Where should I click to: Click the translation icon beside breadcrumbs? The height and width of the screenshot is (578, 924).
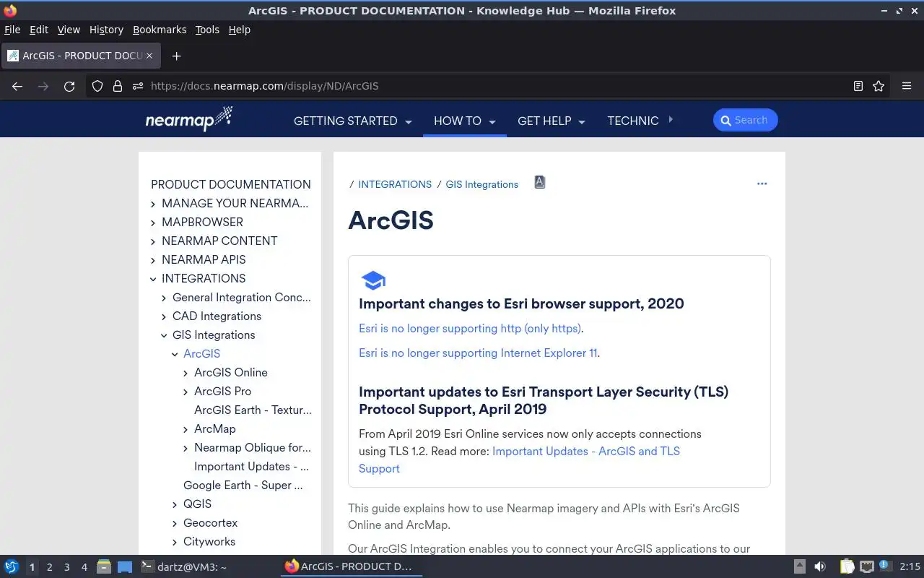click(539, 182)
